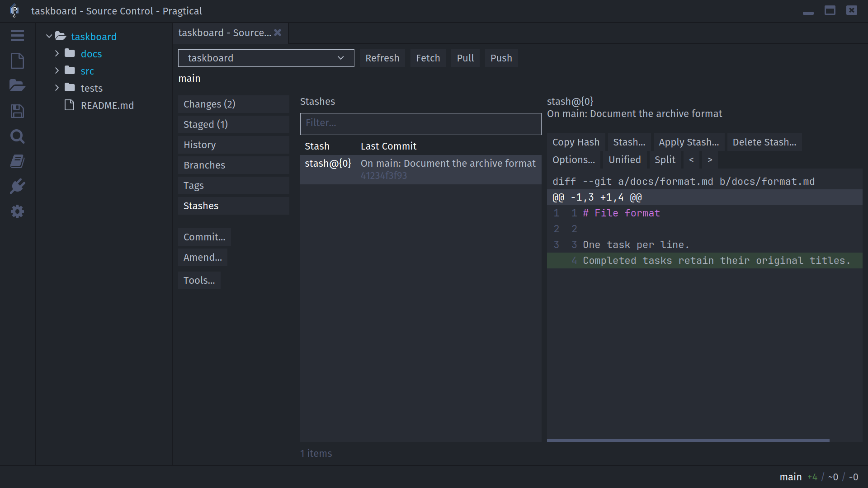
Task: Click the new file icon in sidebar
Action: point(17,61)
